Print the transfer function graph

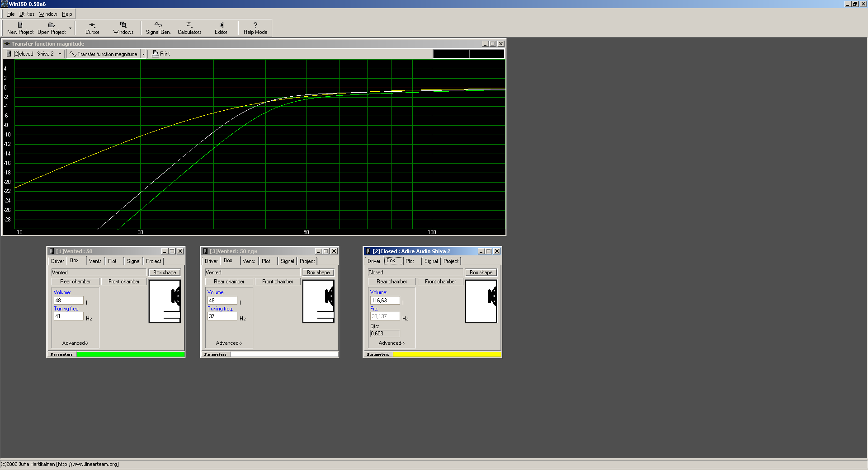pos(161,54)
